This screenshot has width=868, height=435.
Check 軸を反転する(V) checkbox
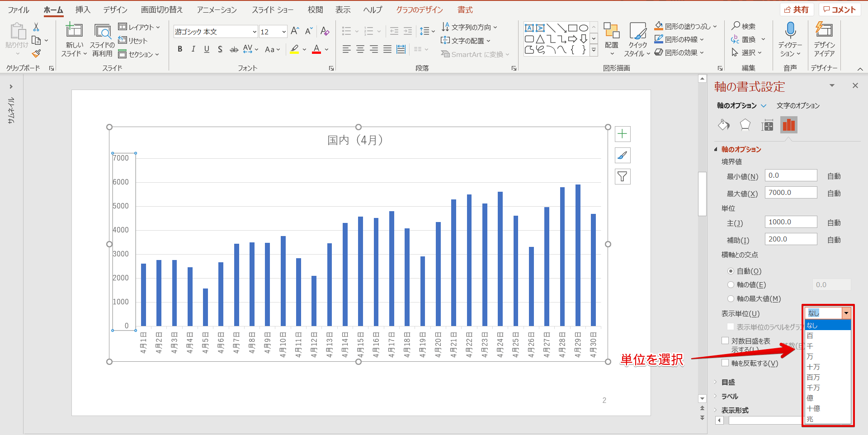725,363
